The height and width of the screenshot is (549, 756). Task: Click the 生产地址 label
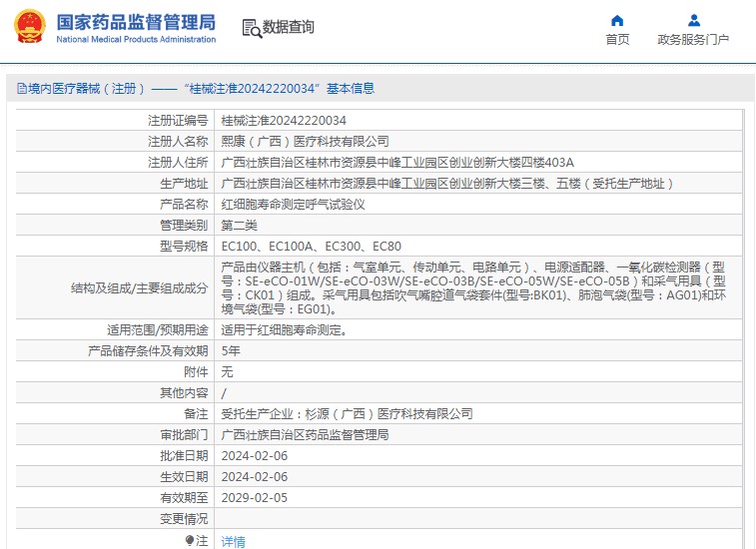(184, 183)
